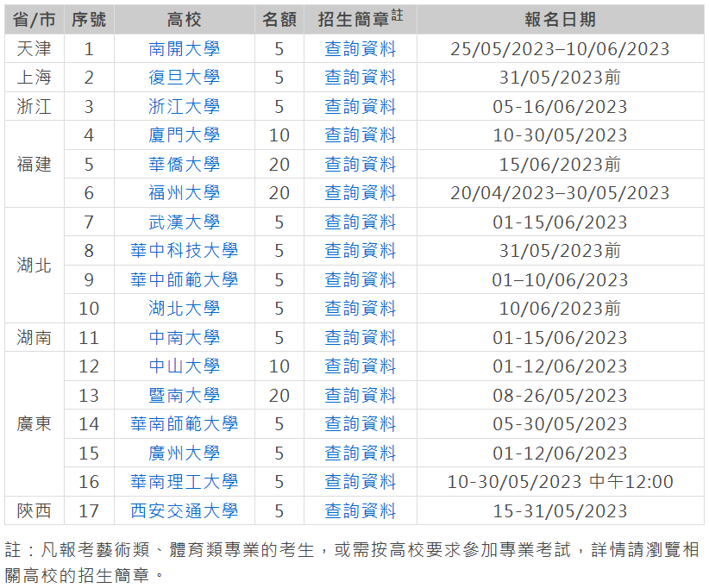The height and width of the screenshot is (588, 709).
Task: Open the 湖北大學 university link
Action: coord(185,309)
